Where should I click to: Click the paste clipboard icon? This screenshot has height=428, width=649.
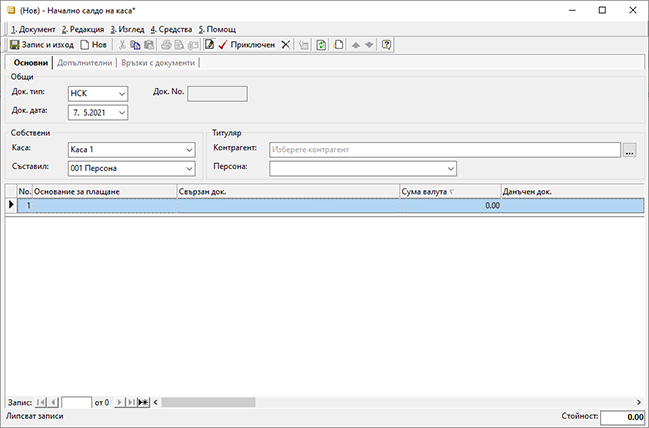click(149, 45)
